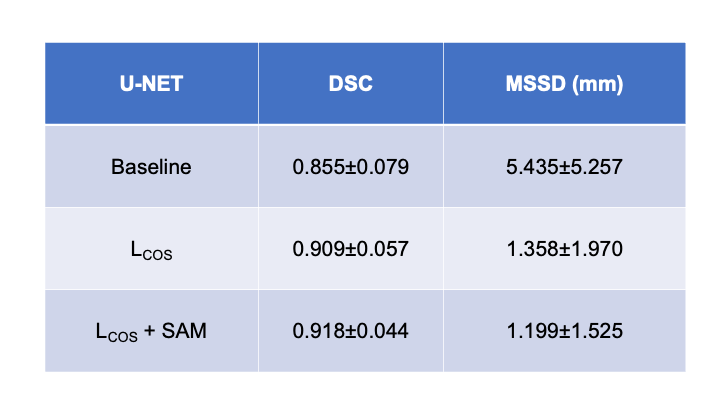Viewport: 720px width, 405px height.
Task: Click the 5.257 deviation in the Baseline row
Action: 599,166
